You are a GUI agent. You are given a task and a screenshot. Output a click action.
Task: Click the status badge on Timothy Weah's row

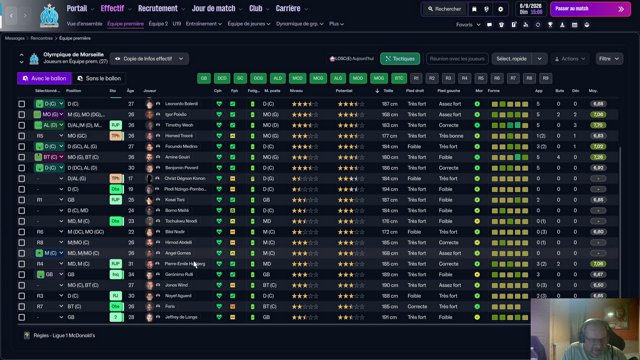(116, 125)
